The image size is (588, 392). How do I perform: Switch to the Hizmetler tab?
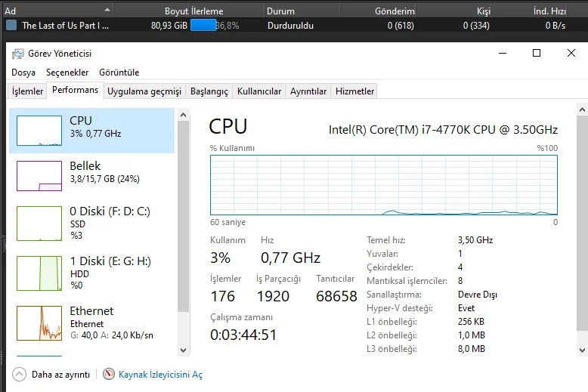point(354,91)
